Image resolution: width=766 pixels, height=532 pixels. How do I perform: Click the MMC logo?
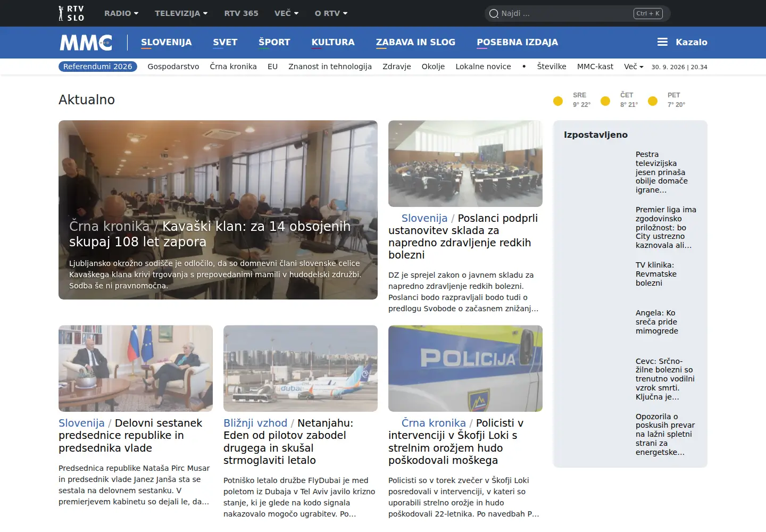(86, 43)
